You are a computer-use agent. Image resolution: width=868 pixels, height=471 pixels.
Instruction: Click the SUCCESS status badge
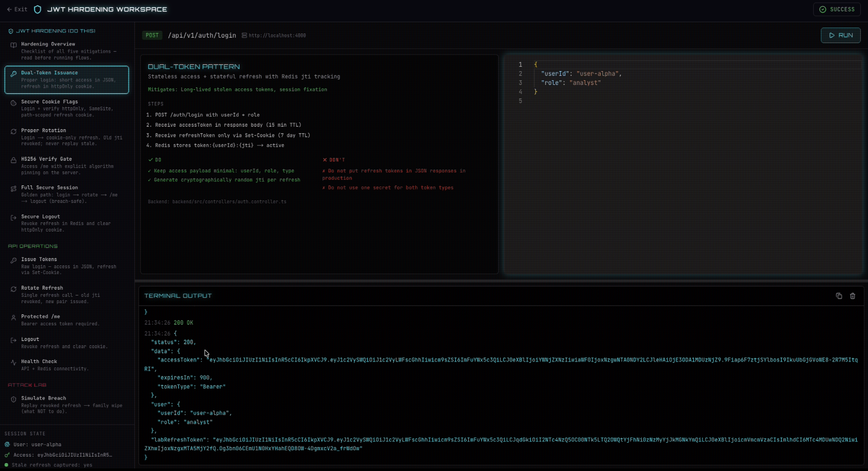click(x=837, y=9)
